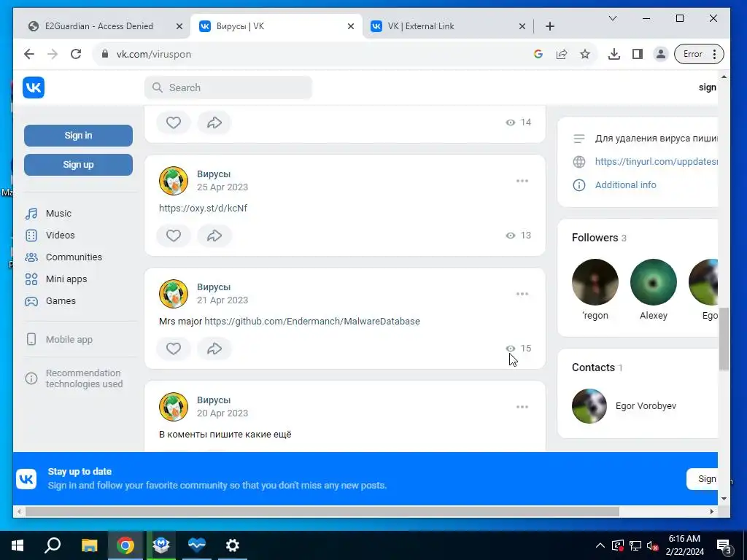Open Chrome downloads icon
The width and height of the screenshot is (747, 560).
(x=614, y=54)
